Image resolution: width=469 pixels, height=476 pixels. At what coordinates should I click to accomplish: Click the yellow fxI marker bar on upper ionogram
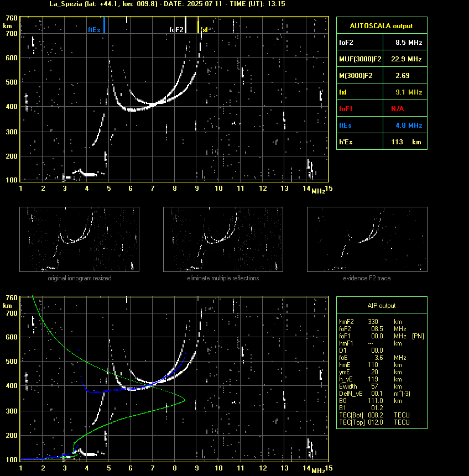[x=199, y=25]
